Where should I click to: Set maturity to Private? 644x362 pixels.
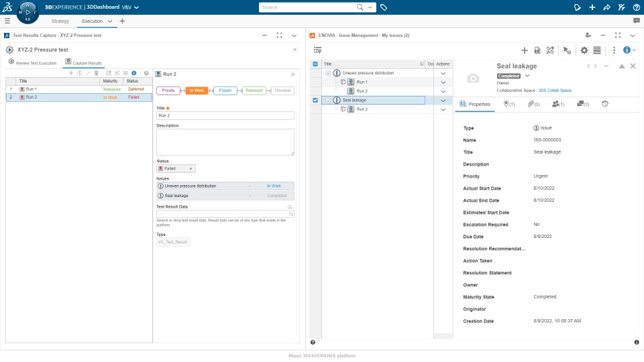pyautogui.click(x=168, y=90)
